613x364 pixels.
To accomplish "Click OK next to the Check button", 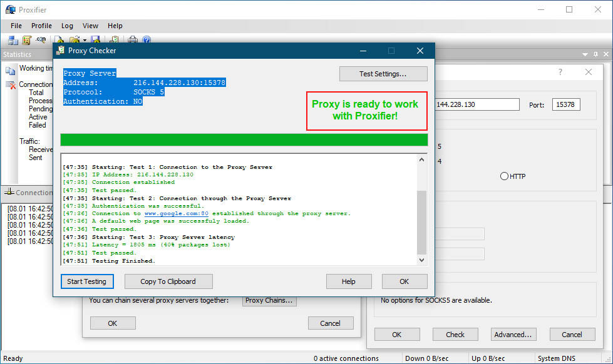I will (x=397, y=335).
